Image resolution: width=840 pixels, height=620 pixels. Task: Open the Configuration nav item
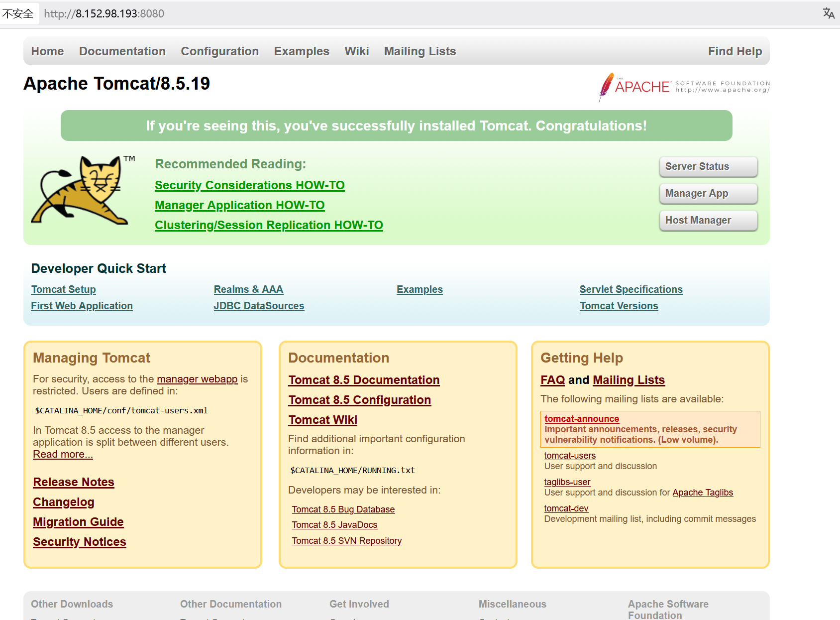[x=219, y=51]
